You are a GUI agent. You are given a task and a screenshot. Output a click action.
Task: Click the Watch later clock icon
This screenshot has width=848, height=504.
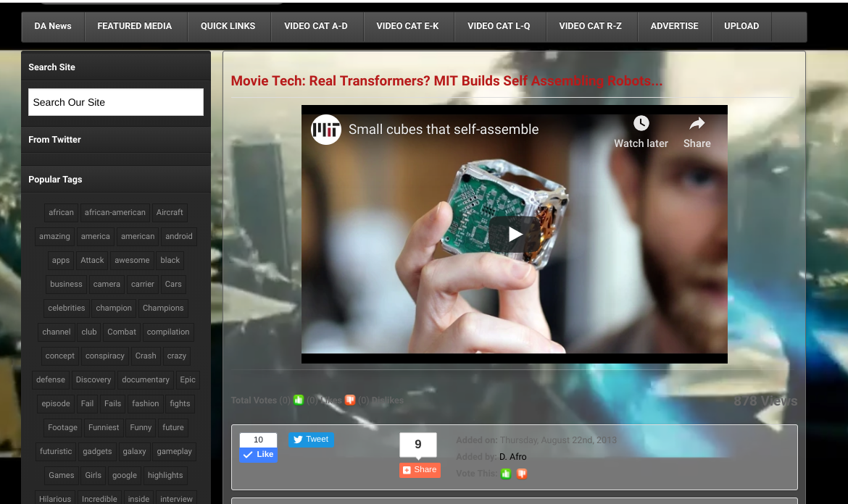[641, 123]
